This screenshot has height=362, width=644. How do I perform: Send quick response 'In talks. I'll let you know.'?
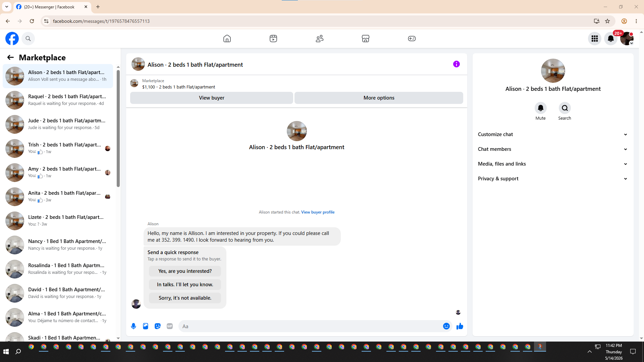[x=185, y=285]
